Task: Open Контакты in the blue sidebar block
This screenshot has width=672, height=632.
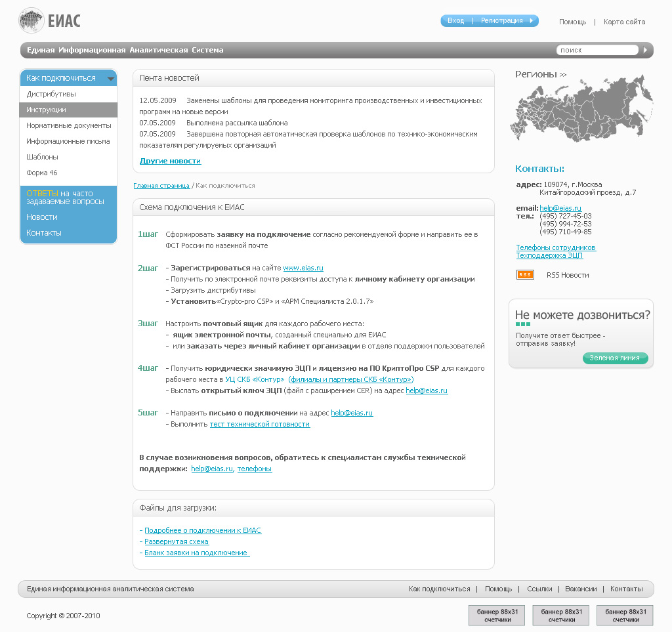Action: (44, 233)
